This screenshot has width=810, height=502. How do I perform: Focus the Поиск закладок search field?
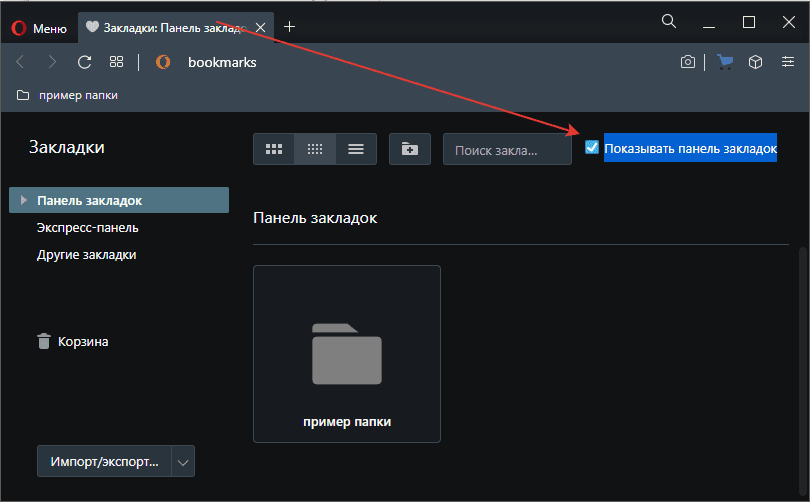pos(507,150)
